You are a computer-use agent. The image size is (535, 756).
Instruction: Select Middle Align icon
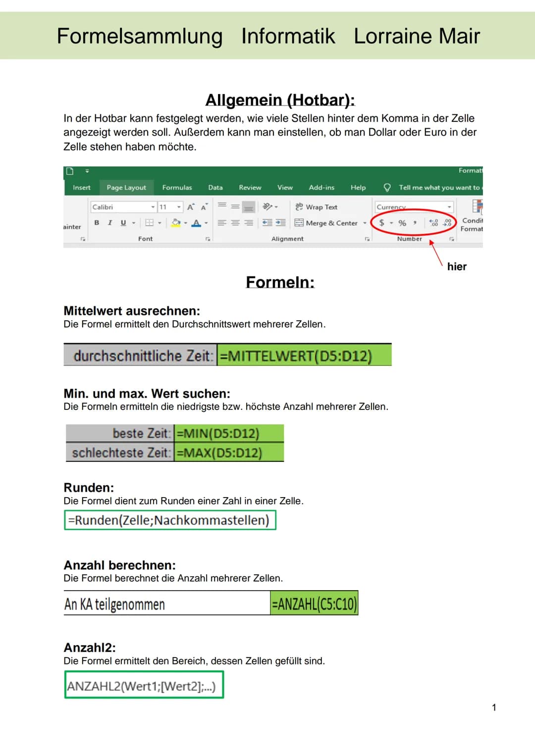235,206
